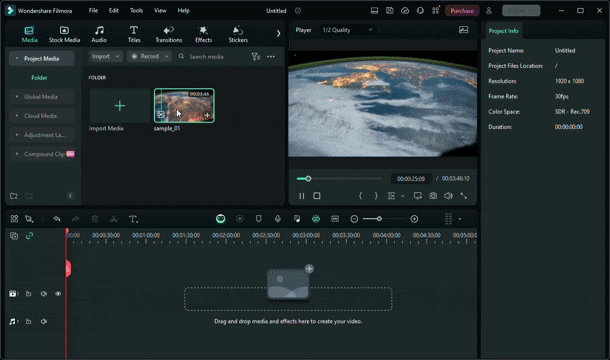This screenshot has height=360, width=610.
Task: Click the player volume icon
Action: (x=448, y=196)
